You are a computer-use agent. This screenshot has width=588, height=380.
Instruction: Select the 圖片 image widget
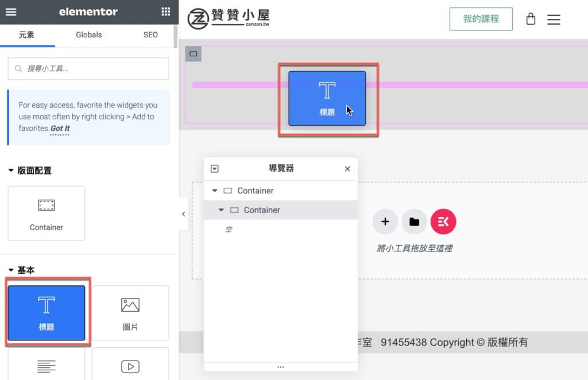[x=130, y=313]
